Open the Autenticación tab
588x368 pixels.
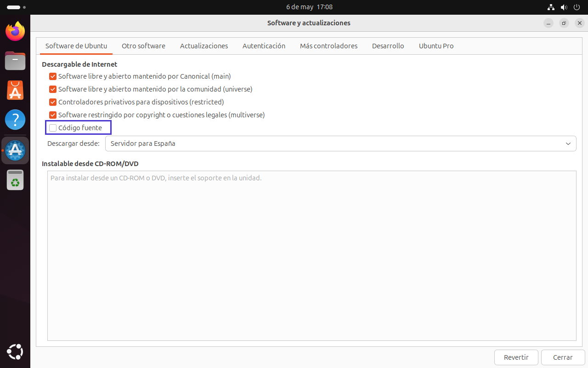coord(264,46)
